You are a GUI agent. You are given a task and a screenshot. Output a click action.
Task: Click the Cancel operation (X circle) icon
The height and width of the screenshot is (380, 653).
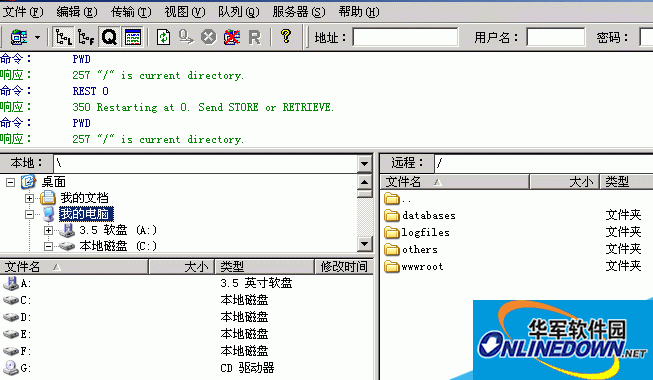click(209, 38)
